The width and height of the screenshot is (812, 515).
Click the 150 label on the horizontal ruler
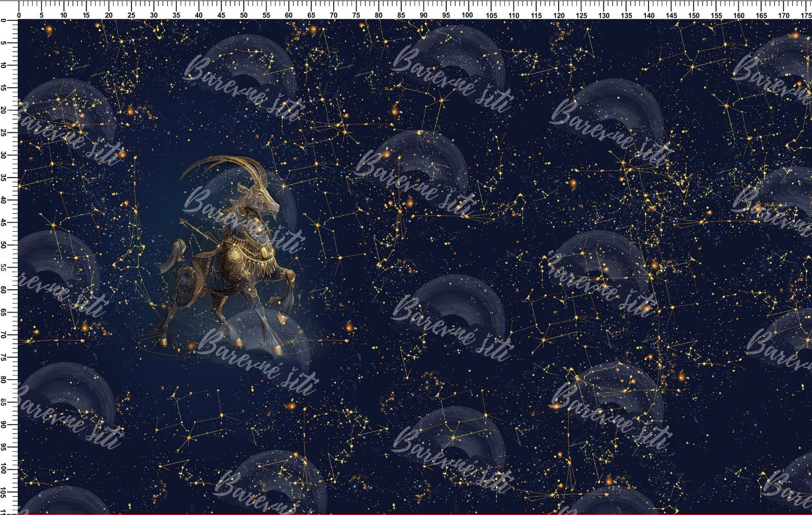(x=694, y=15)
